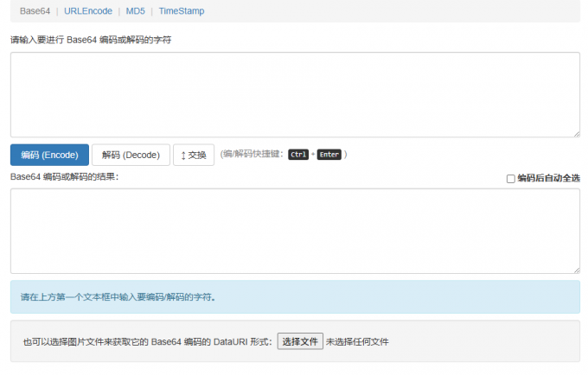Click the 编/解码快捷键 shortcut hint text

pos(252,155)
